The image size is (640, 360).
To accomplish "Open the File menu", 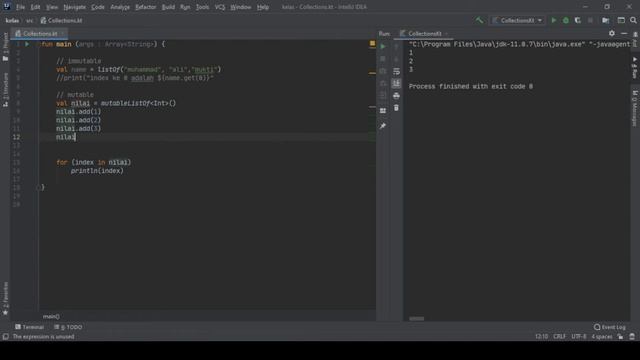I will [x=20, y=7].
